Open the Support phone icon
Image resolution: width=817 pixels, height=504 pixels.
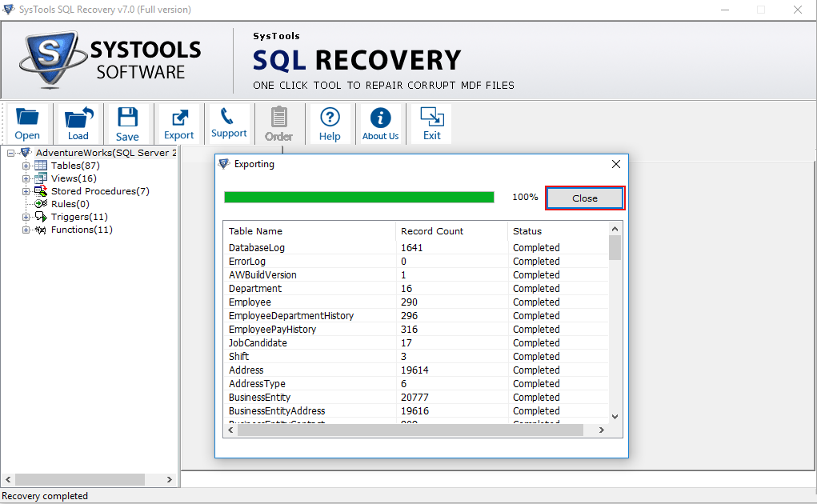tap(229, 123)
